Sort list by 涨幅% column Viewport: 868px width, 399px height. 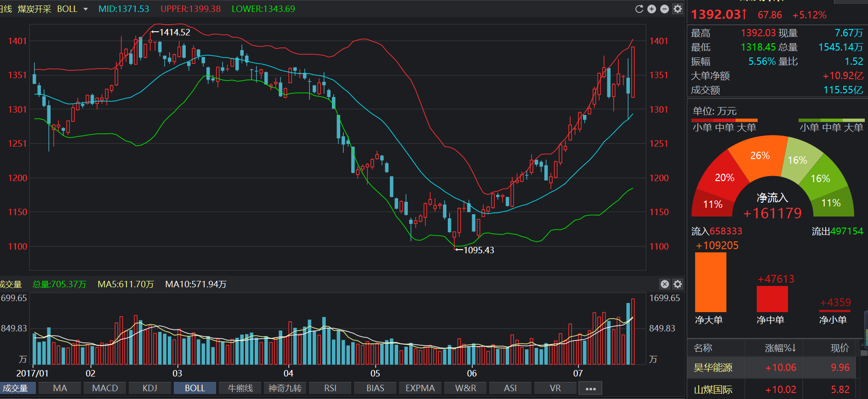click(x=780, y=348)
